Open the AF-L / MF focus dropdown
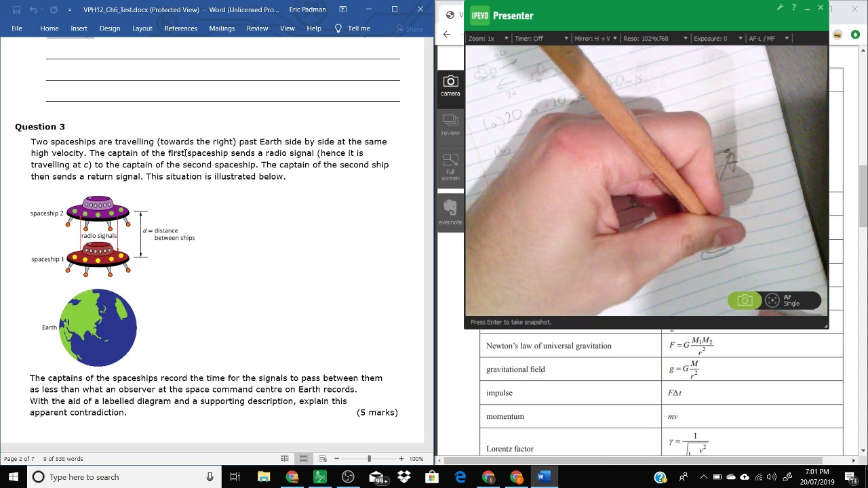 tap(768, 39)
